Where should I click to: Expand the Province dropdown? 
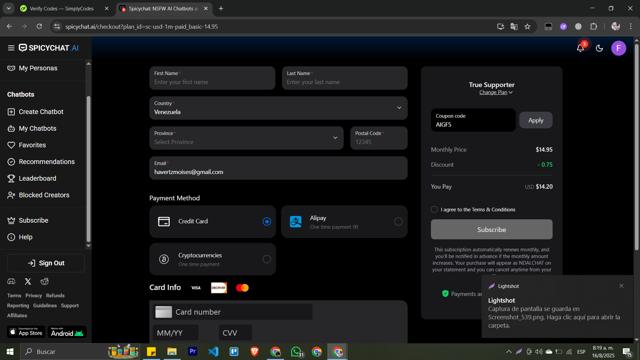[x=246, y=138]
